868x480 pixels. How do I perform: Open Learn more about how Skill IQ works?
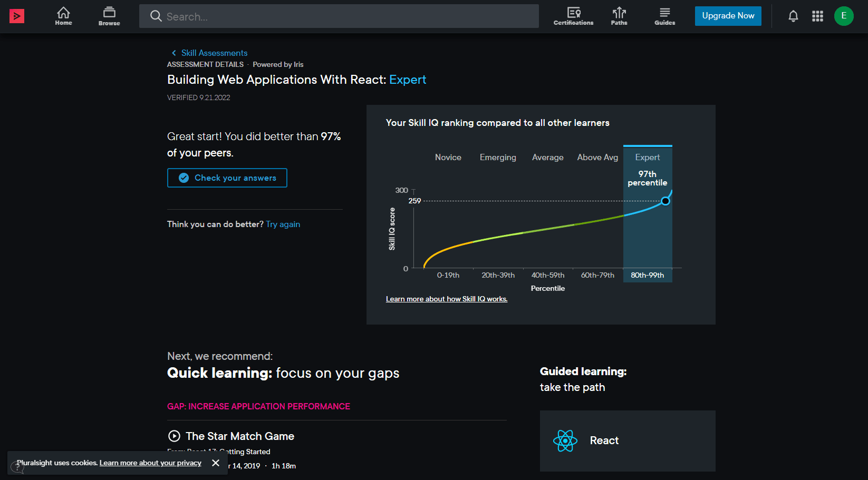coord(447,299)
